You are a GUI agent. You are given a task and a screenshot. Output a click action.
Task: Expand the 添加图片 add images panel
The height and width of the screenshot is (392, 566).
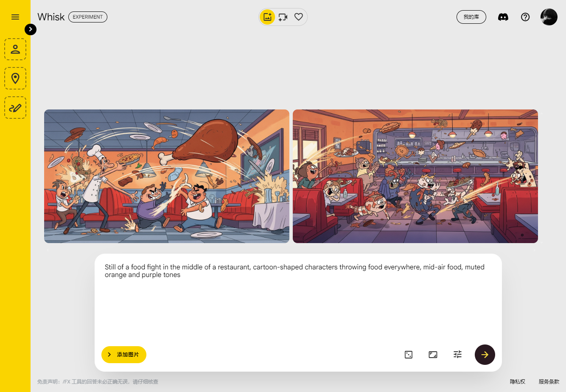click(124, 355)
